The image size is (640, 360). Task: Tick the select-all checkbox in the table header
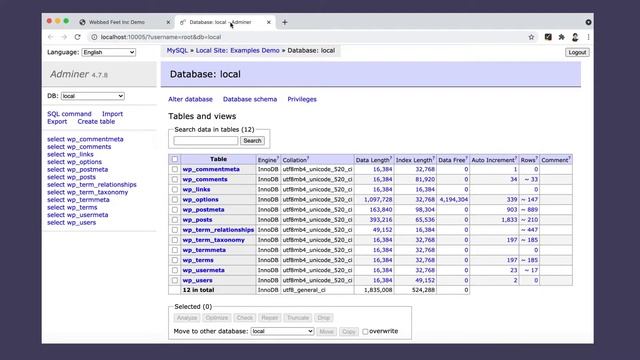point(175,159)
